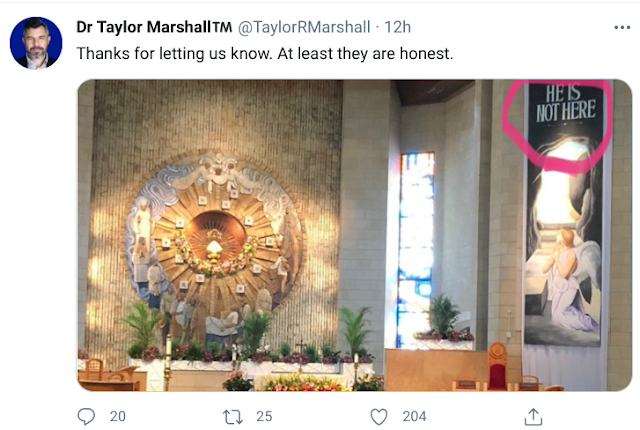This screenshot has height=430, width=640.
Task: View the 204 likes count
Action: (411, 415)
